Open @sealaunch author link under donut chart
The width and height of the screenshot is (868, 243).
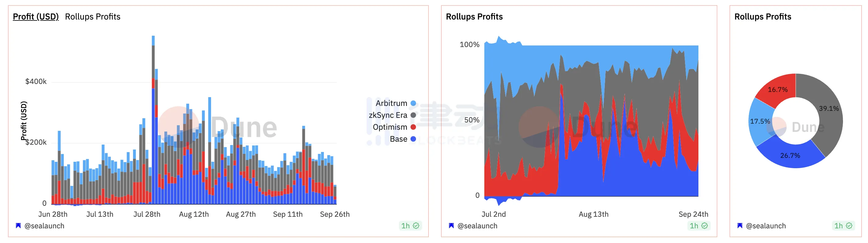pyautogui.click(x=766, y=226)
